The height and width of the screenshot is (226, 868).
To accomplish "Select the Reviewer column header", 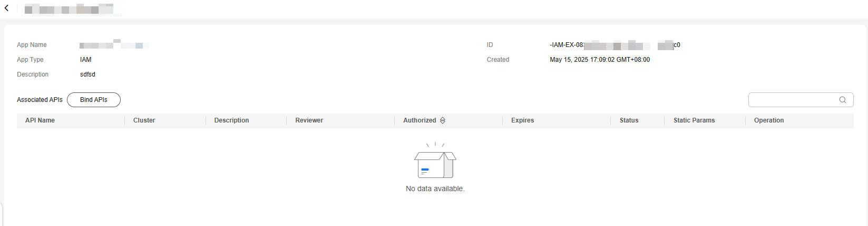I will [x=309, y=120].
